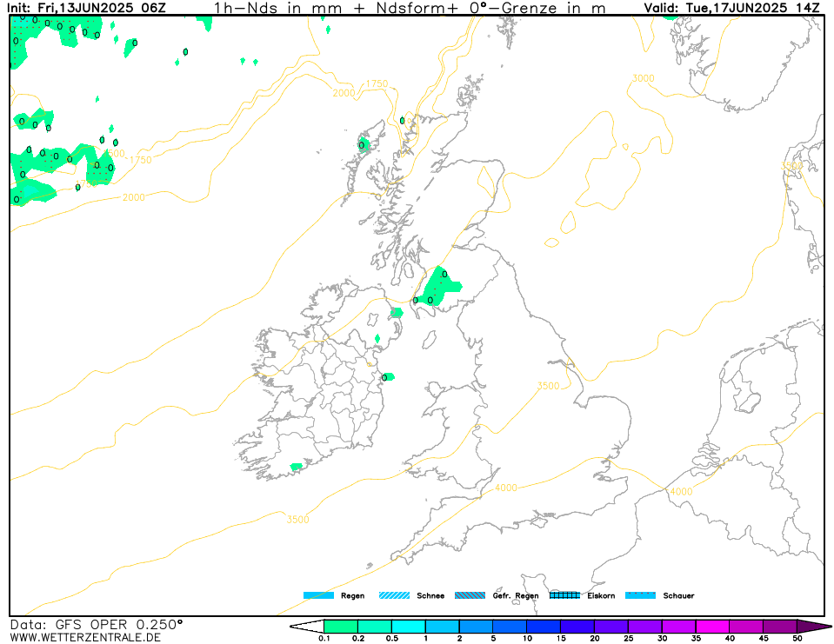This screenshot has width=834, height=644.
Task: Select the green 0.1–0.2 mm scale segment
Action: coord(341,627)
